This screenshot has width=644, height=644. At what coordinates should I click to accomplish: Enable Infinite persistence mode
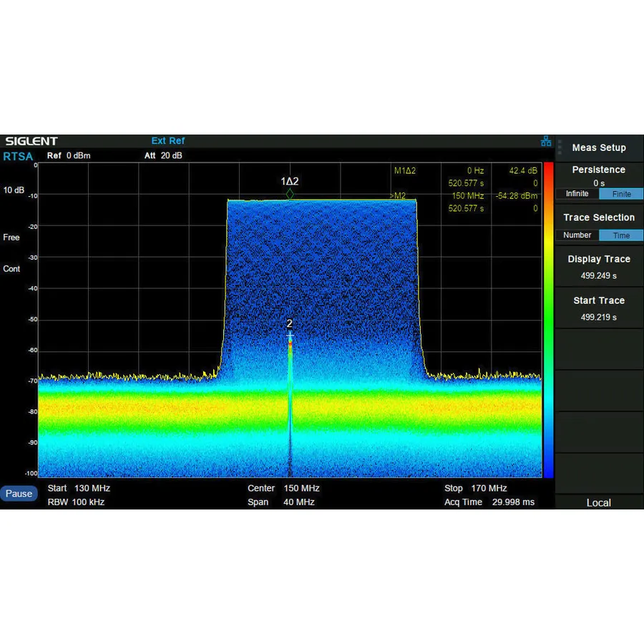[x=577, y=194]
